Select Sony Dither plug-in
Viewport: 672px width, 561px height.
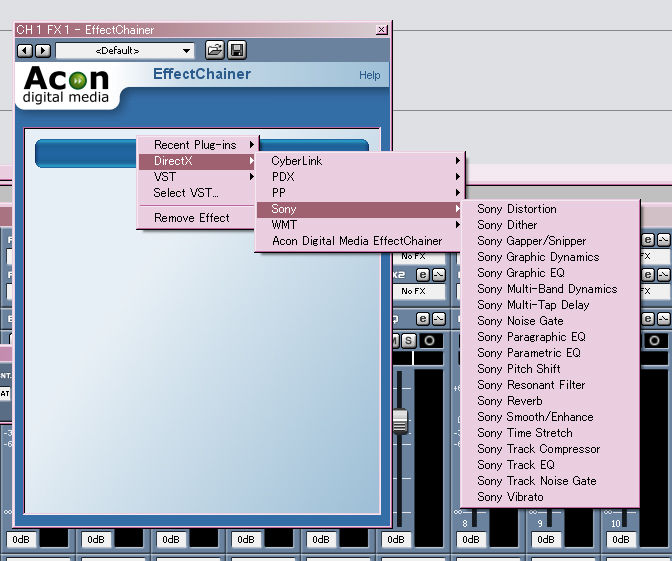pyautogui.click(x=550, y=225)
